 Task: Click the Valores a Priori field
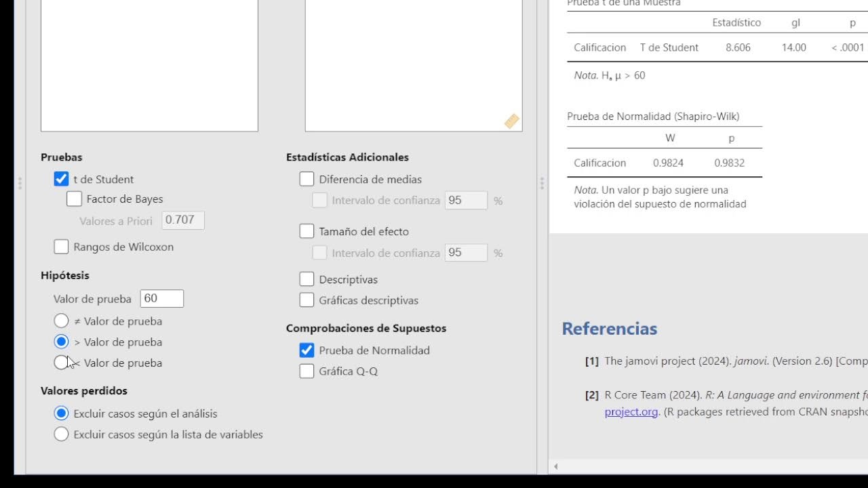pos(183,220)
